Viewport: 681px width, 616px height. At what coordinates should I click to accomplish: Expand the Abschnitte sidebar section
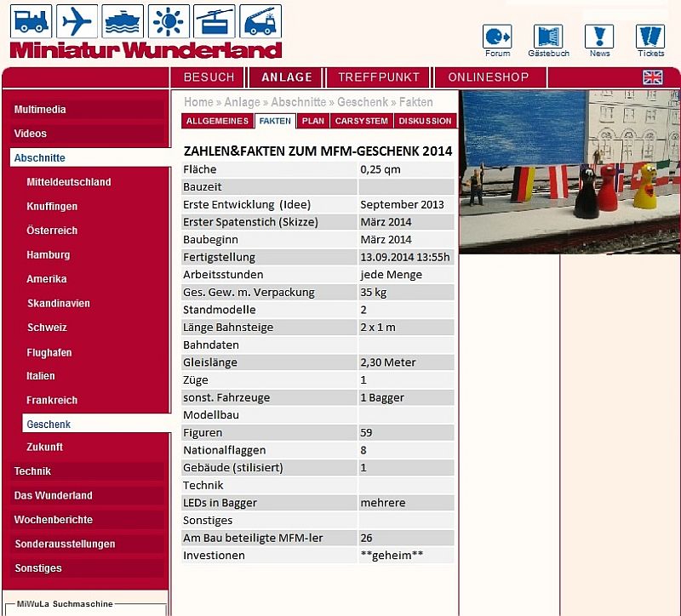click(40, 158)
